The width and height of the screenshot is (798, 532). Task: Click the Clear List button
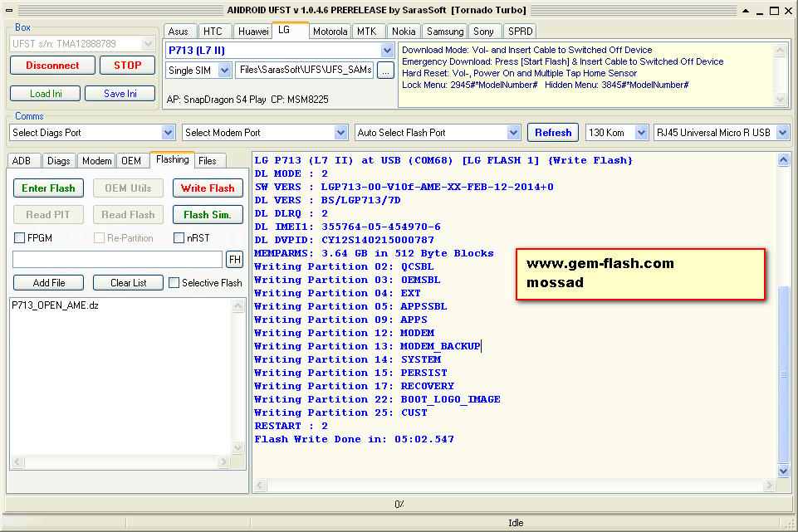tap(128, 283)
